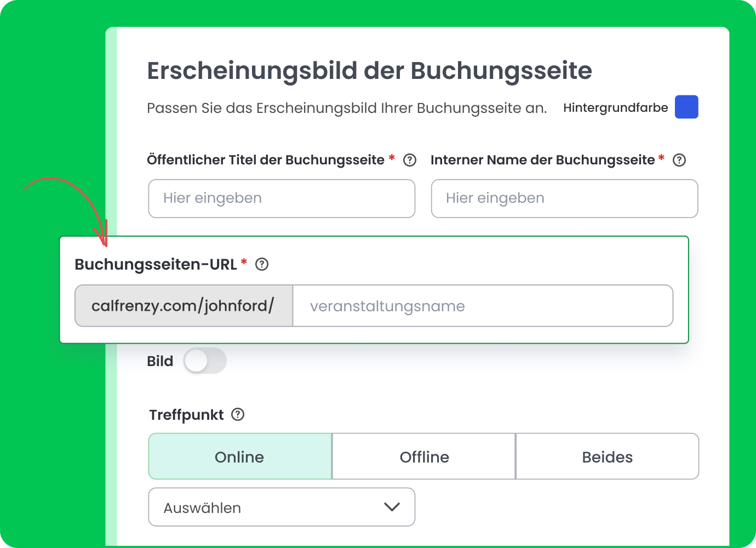Click help icon beside Öffentlicher Titel der Buchungsseite

(409, 160)
